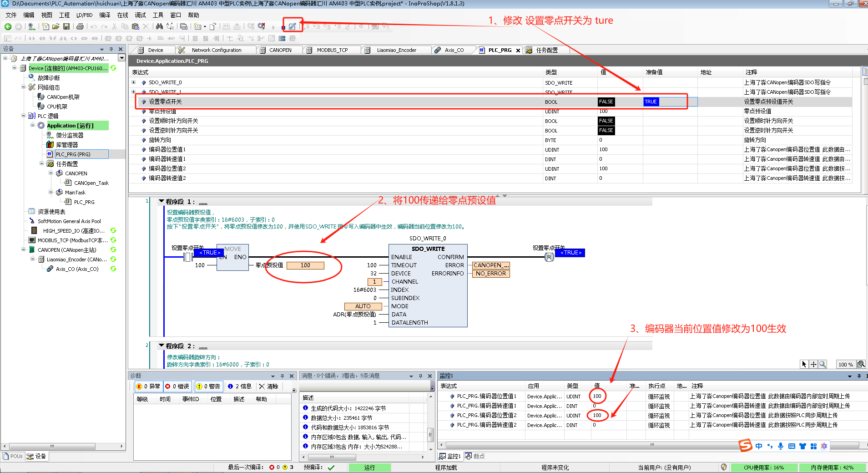The width and height of the screenshot is (868, 473).
Task: Click the Paste toolbar icon
Action: [x=135, y=26]
